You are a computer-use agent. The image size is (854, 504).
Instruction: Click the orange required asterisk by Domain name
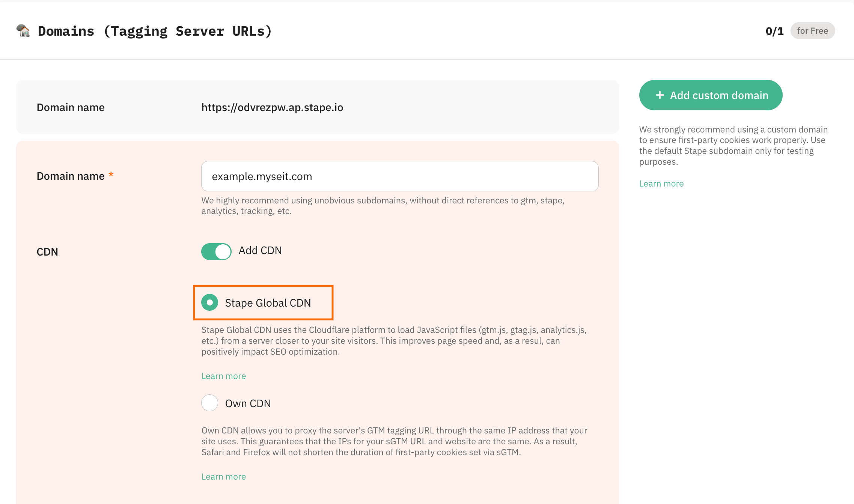click(111, 175)
